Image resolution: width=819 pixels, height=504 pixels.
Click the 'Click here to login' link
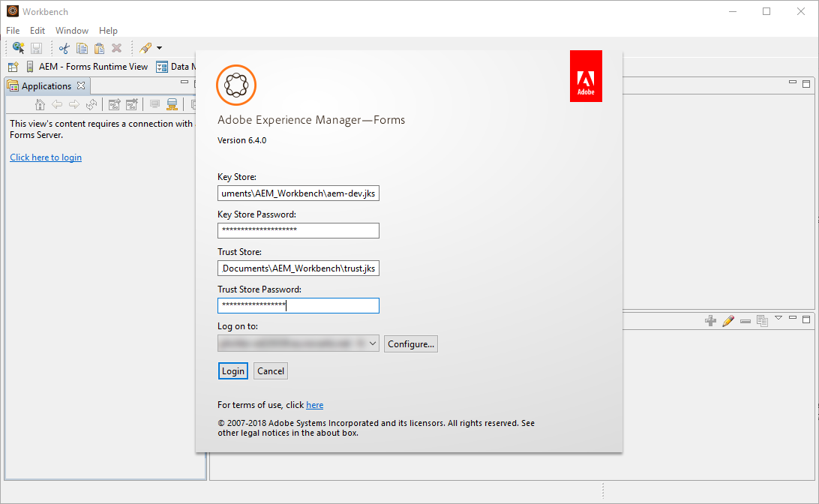[x=46, y=157]
